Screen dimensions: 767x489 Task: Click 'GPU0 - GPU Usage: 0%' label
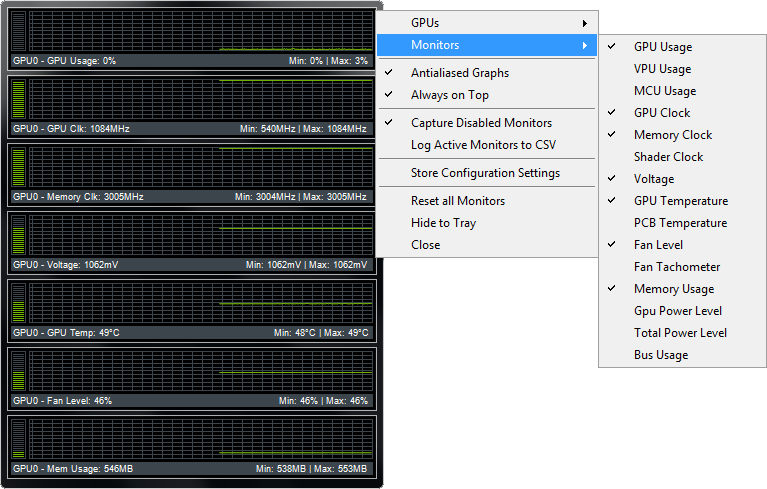coord(65,61)
